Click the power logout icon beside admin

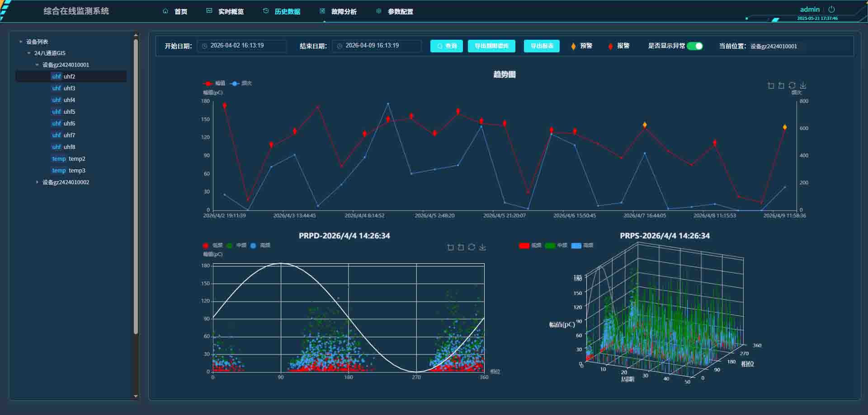pyautogui.click(x=831, y=9)
